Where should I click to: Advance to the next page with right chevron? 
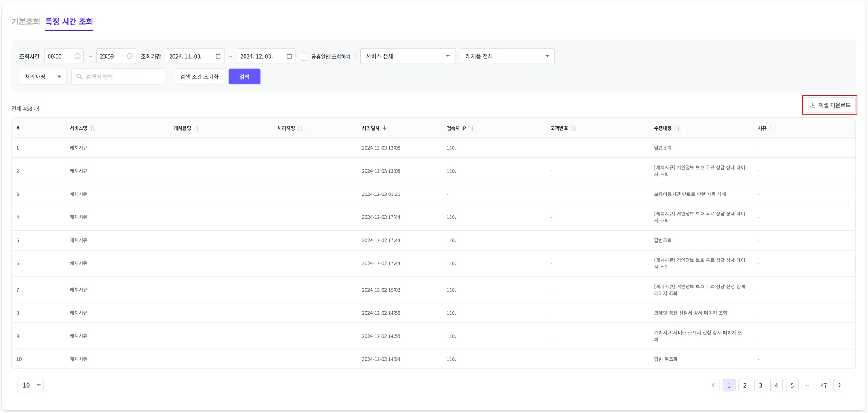point(840,385)
